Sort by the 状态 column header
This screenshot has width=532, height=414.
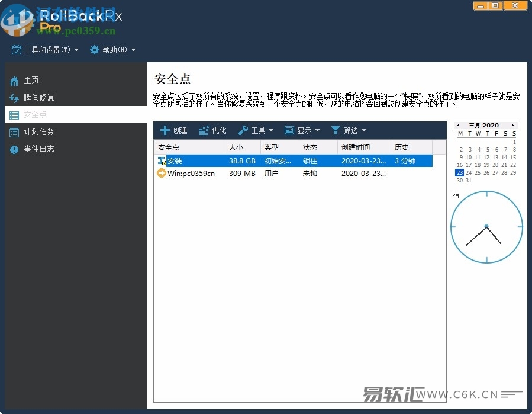click(318, 147)
